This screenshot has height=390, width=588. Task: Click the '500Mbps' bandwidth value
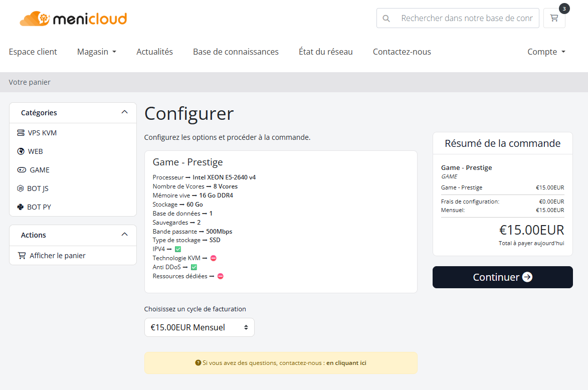(219, 232)
